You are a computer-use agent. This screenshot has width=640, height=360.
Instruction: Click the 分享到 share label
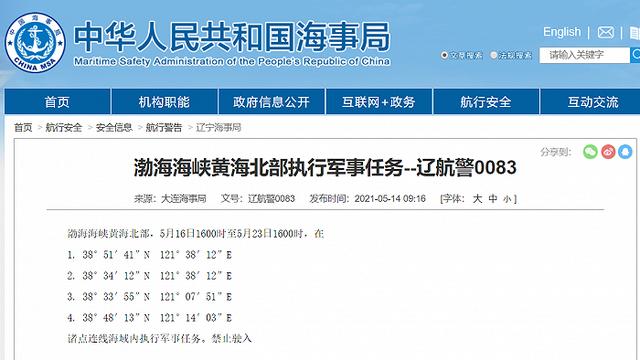(x=556, y=152)
